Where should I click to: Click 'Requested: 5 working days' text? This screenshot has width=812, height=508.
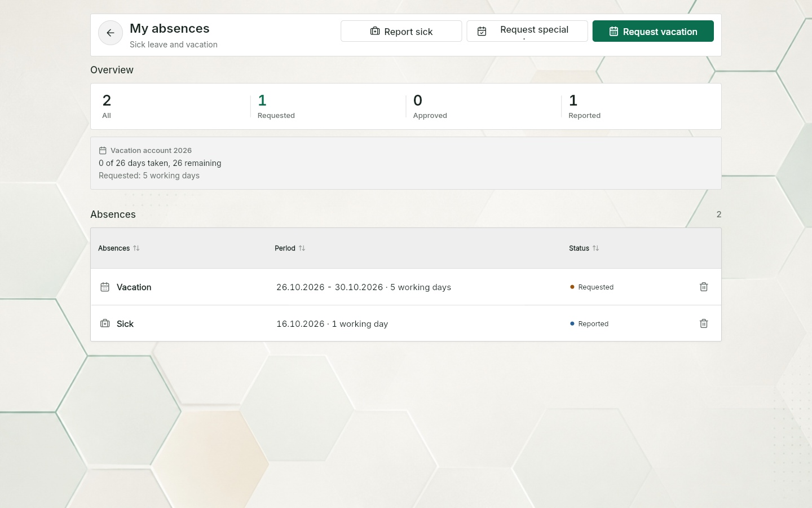pyautogui.click(x=149, y=176)
